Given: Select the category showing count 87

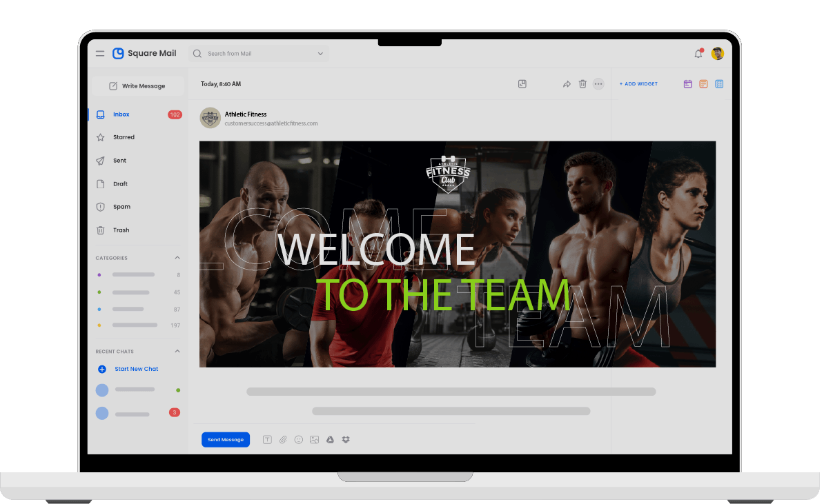Looking at the screenshot, I should (138, 309).
